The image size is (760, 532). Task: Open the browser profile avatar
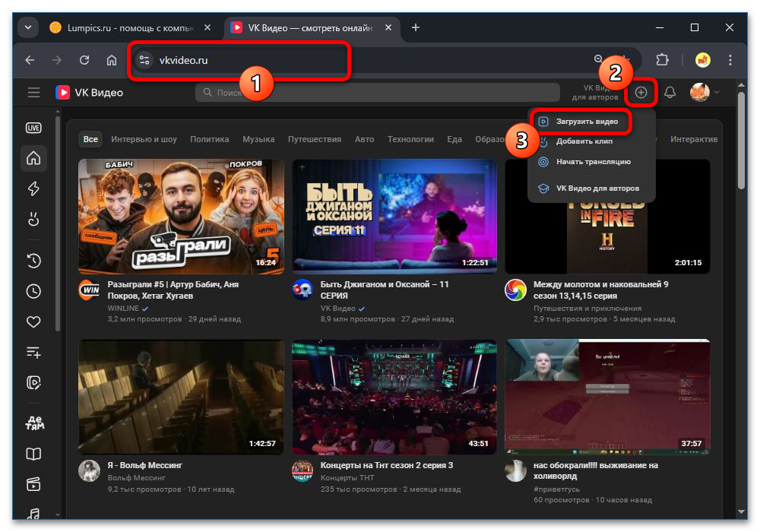point(703,60)
